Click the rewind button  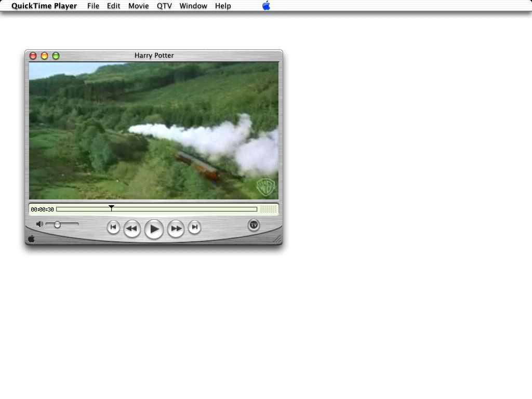click(132, 229)
